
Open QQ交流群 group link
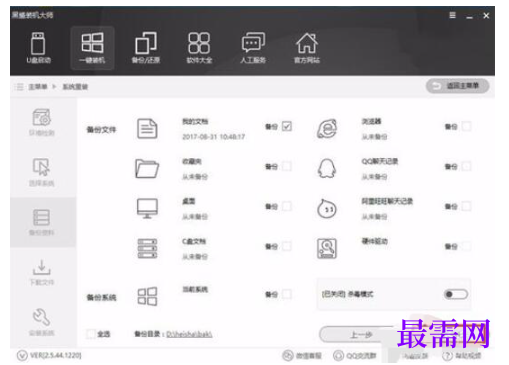pos(355,356)
